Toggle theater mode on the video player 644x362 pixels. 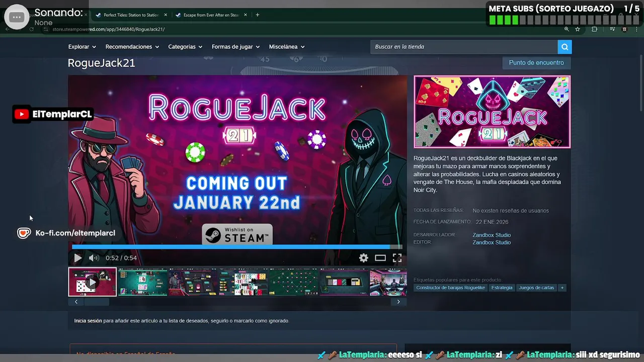[x=380, y=258]
